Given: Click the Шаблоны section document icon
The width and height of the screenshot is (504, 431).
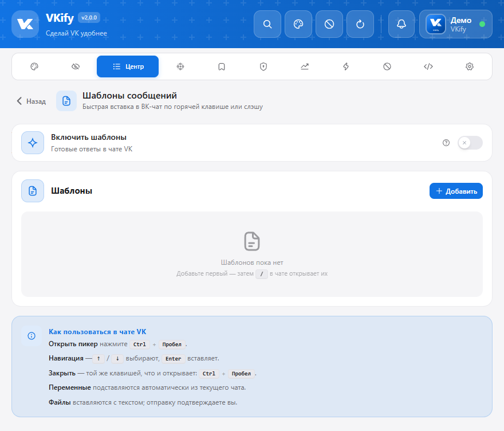Looking at the screenshot, I should click(x=33, y=191).
